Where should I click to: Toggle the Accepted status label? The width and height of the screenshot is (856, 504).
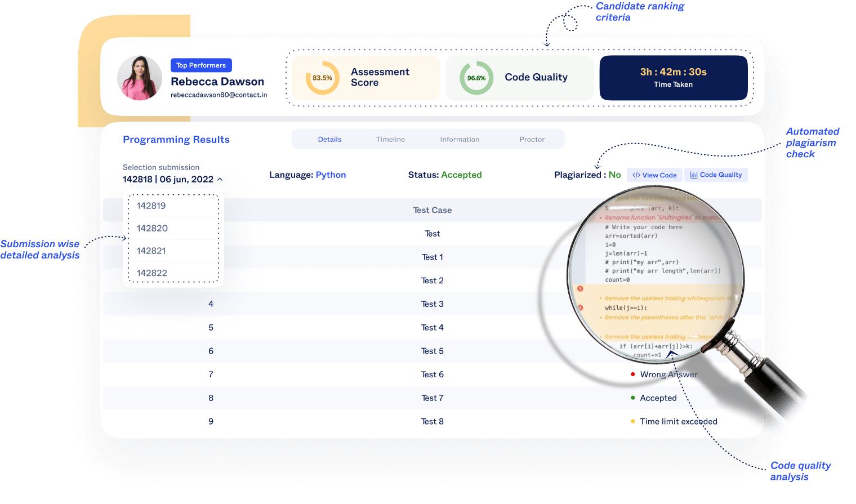pyautogui.click(x=461, y=175)
